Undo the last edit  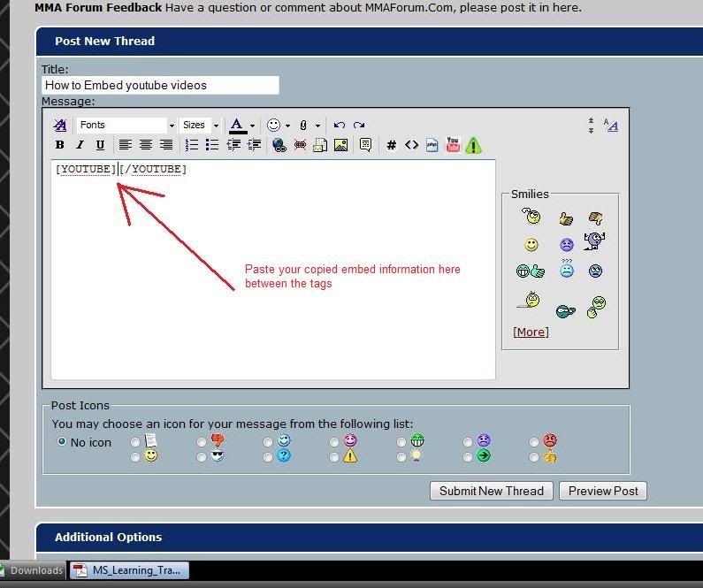pyautogui.click(x=340, y=125)
